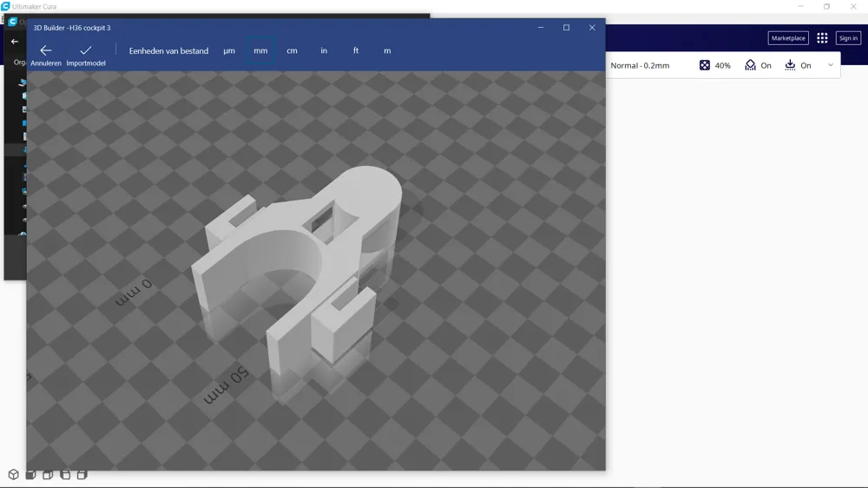Pick meters as file unit
Viewport: 868px width, 488px height.
pyautogui.click(x=387, y=51)
